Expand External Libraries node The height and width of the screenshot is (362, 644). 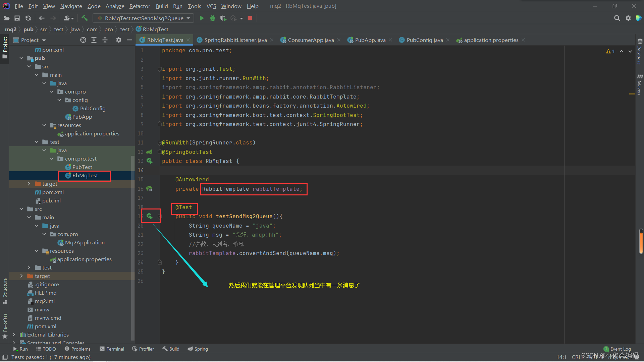pyautogui.click(x=14, y=335)
